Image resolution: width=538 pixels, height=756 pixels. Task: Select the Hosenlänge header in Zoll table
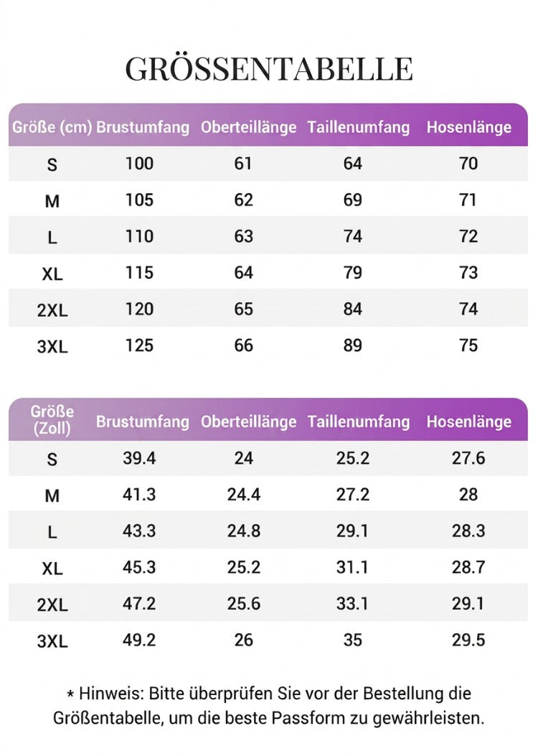(x=469, y=422)
